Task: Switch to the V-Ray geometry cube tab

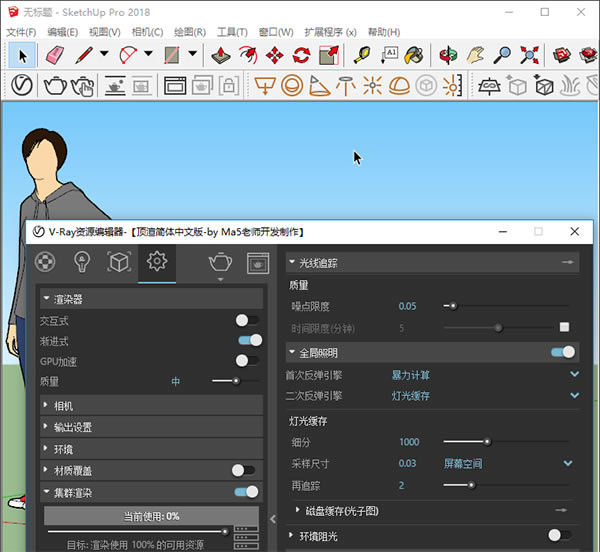Action: pos(119,262)
